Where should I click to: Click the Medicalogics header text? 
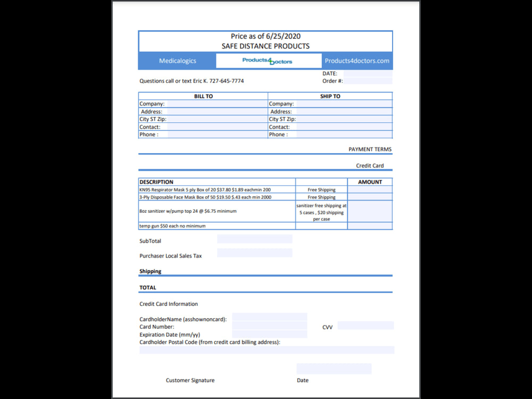[178, 61]
